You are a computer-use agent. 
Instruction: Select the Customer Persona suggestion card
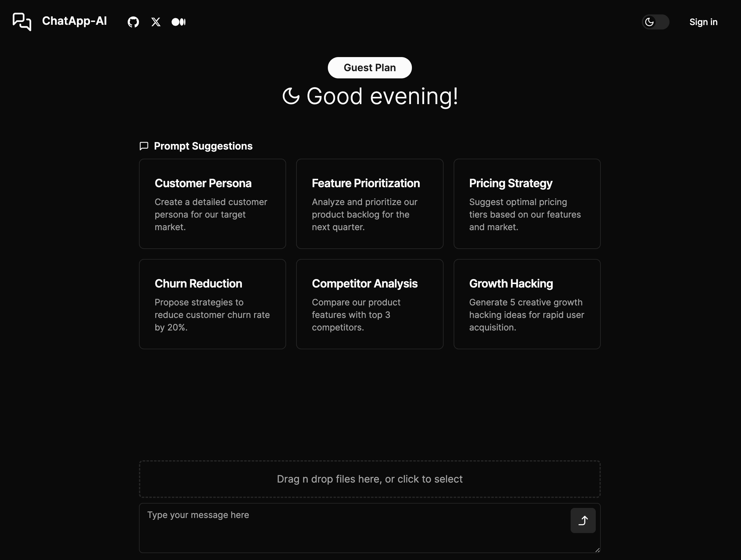[x=212, y=204]
